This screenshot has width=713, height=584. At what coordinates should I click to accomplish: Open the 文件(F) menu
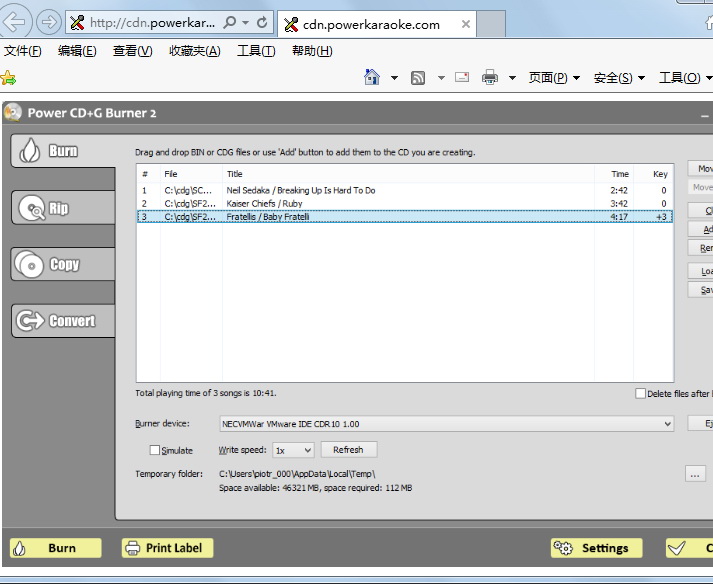23,50
